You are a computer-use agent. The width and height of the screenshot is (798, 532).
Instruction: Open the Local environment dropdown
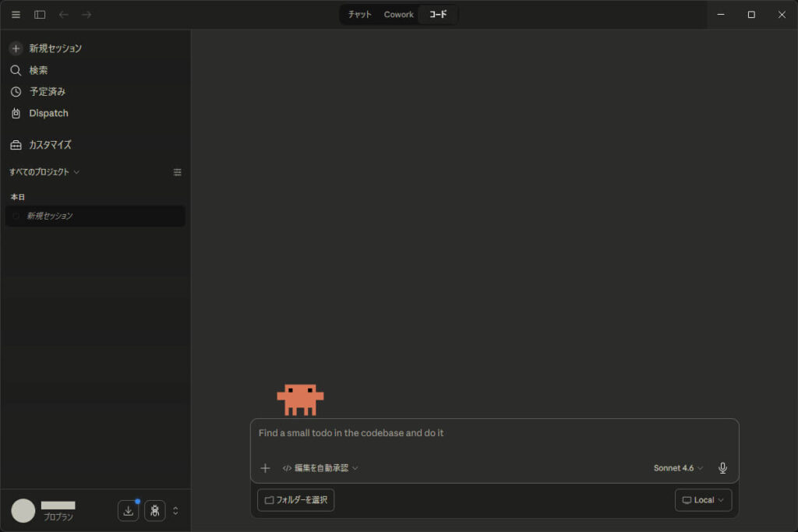703,500
